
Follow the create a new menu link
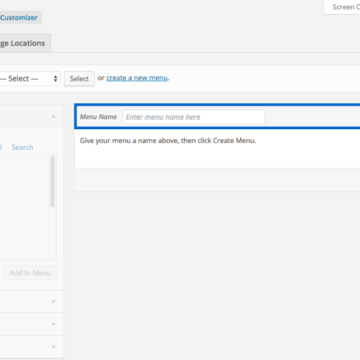tap(137, 78)
